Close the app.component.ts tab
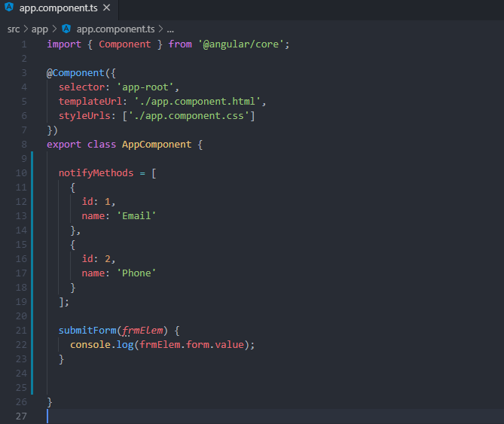Screen dimensions: 504x424 pos(107,8)
